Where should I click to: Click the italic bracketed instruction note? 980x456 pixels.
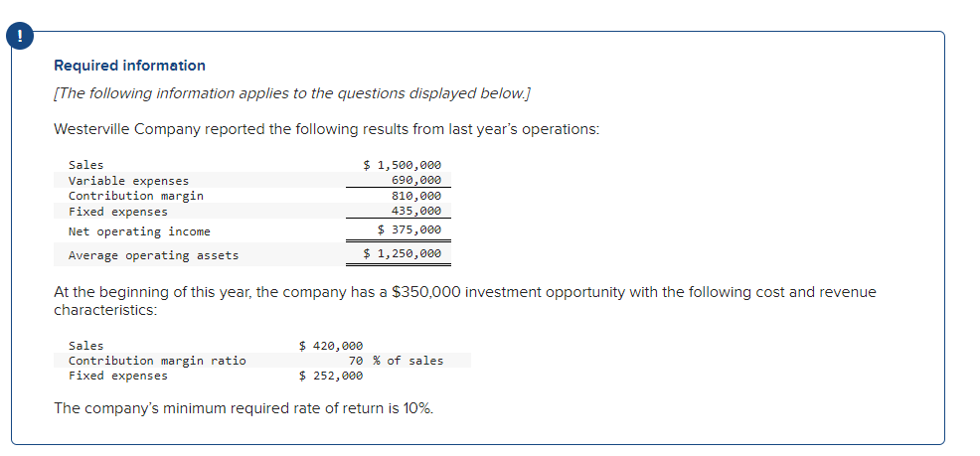pos(292,93)
